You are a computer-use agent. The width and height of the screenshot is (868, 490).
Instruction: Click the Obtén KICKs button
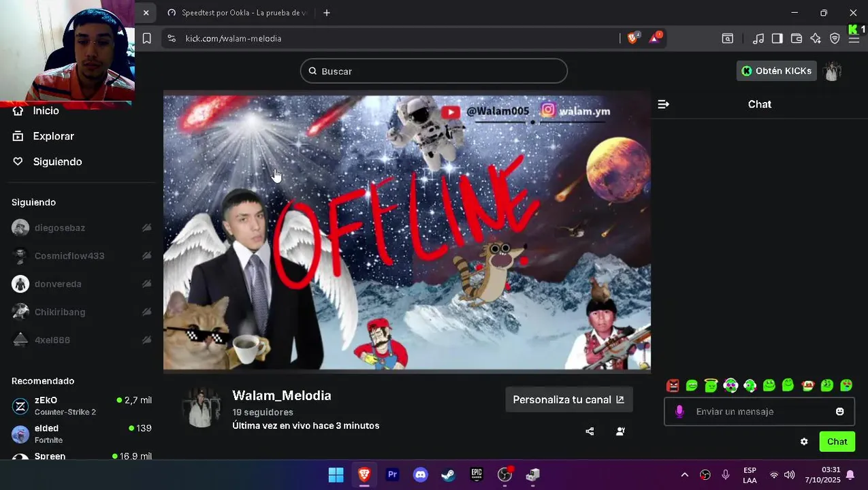tap(777, 71)
